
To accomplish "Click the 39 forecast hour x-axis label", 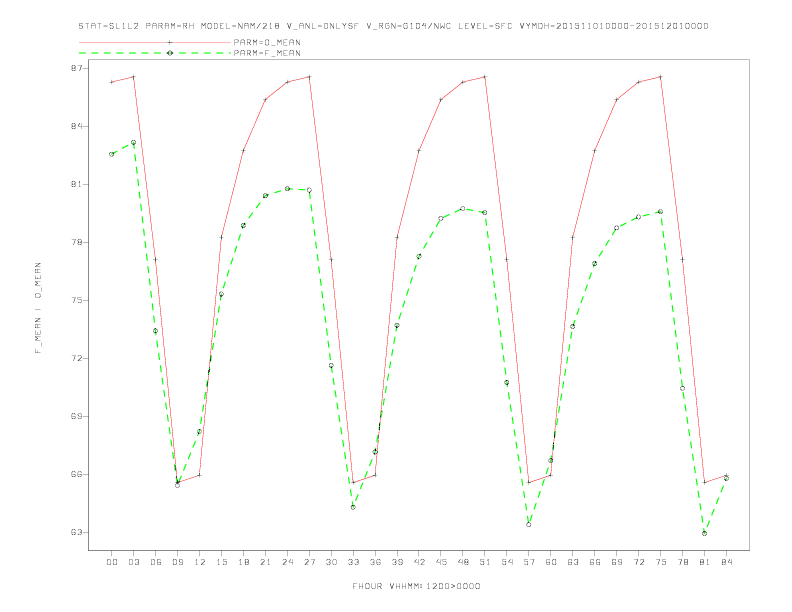I will coord(397,562).
